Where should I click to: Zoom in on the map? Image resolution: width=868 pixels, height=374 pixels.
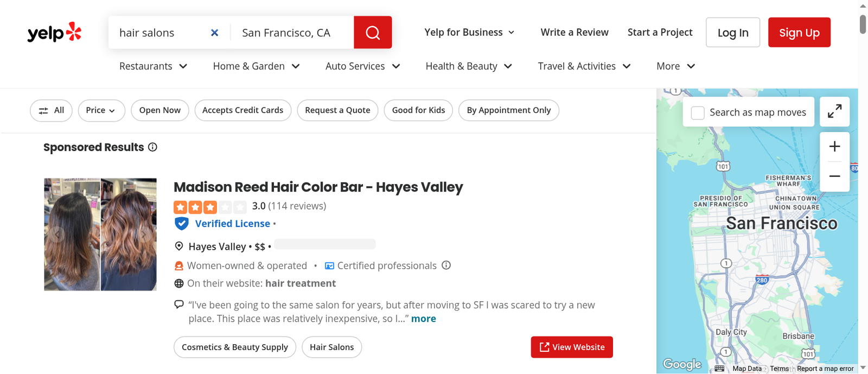coord(834,147)
